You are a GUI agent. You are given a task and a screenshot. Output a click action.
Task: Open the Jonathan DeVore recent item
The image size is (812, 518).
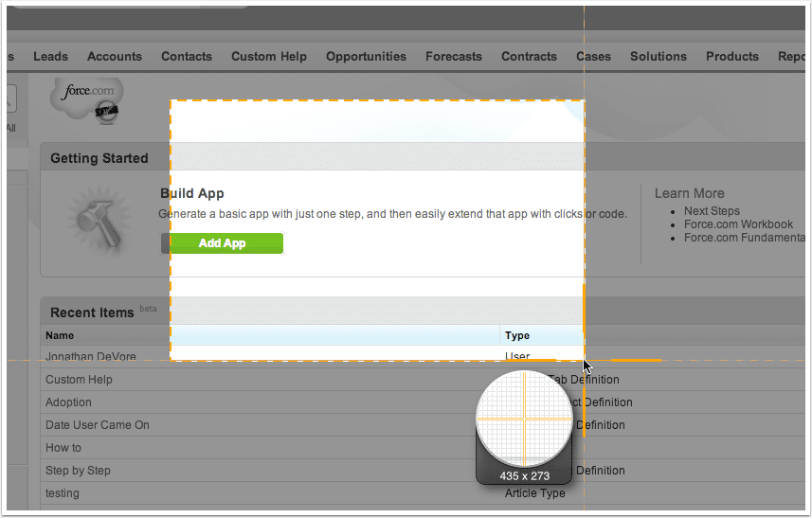[91, 357]
